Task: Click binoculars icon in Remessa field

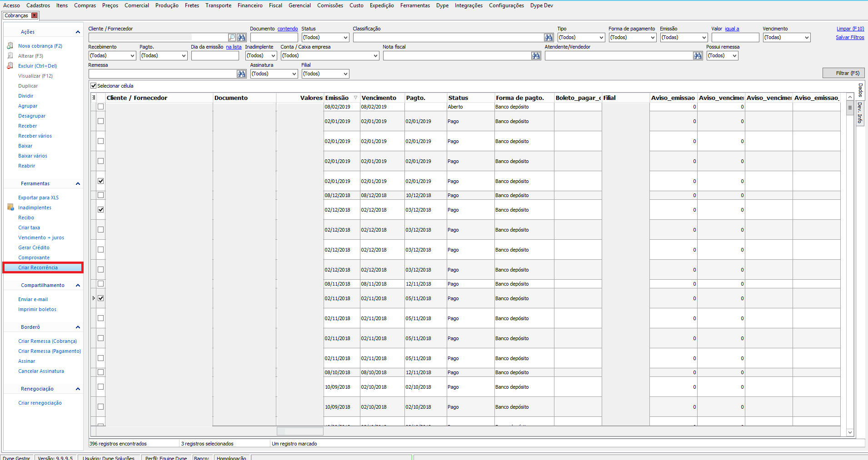Action: pyautogui.click(x=241, y=74)
